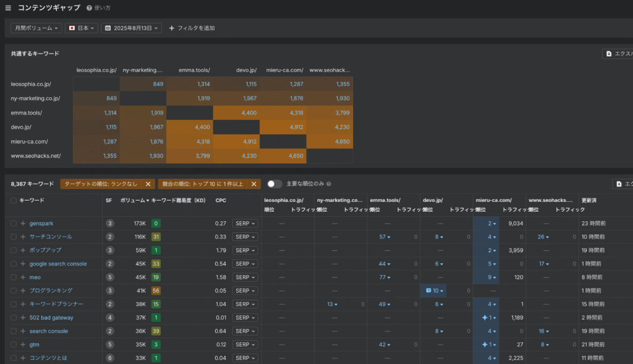Sort by キーワード難易度 (KD) column
Image resolution: width=633 pixels, height=364 pixels.
(179, 201)
